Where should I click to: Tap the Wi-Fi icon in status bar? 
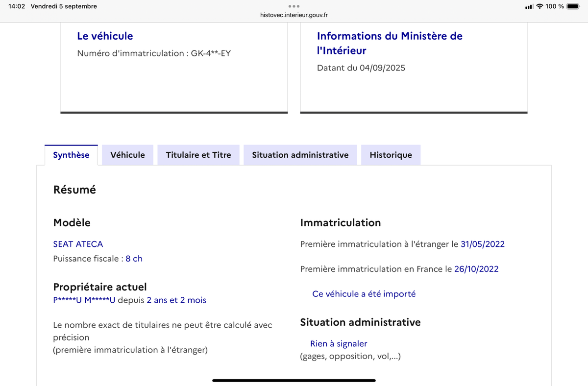pyautogui.click(x=540, y=6)
